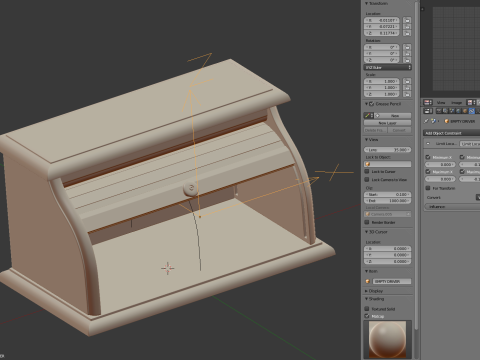Select the matcap sphere preview thumbnail
The image size is (480, 360).
388,339
